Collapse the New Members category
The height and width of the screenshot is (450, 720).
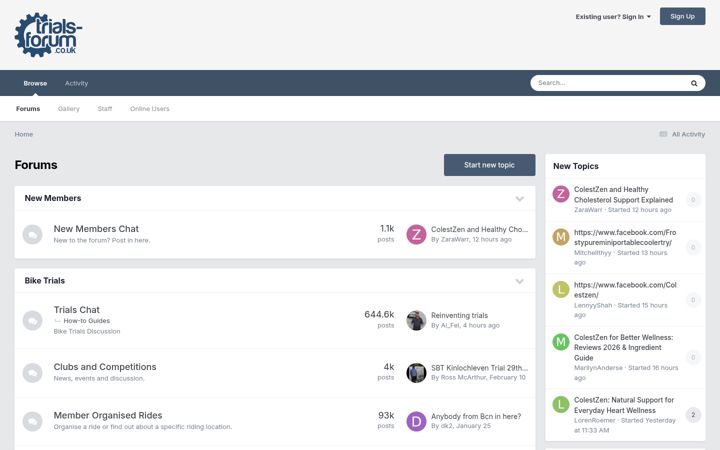[x=519, y=199]
